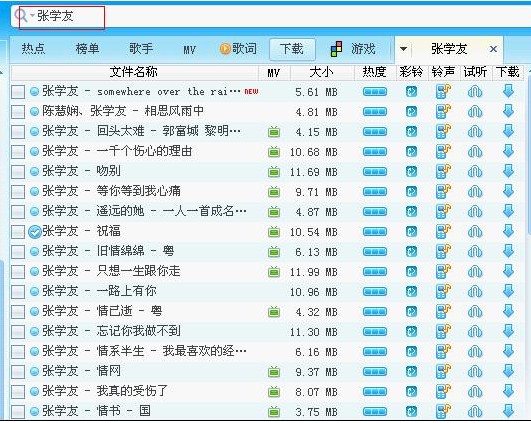This screenshot has height=423, width=531.
Task: Open MV for 一千个伤心的理由
Action: coord(274,152)
